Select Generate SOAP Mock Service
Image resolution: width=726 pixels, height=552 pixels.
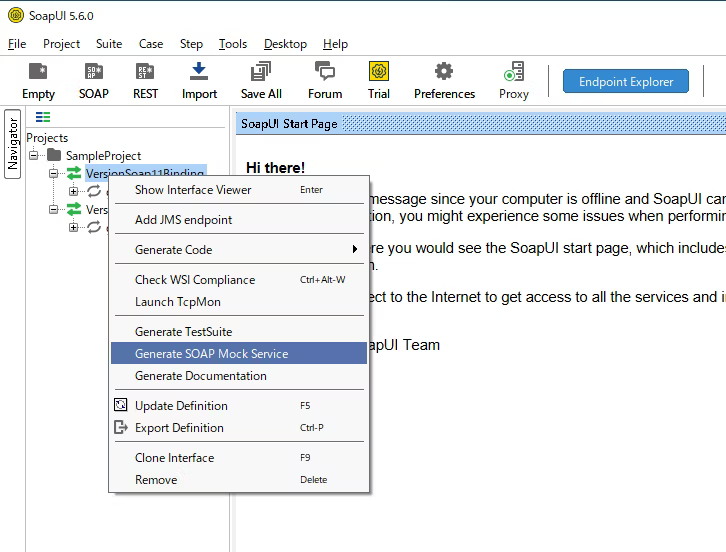point(238,354)
